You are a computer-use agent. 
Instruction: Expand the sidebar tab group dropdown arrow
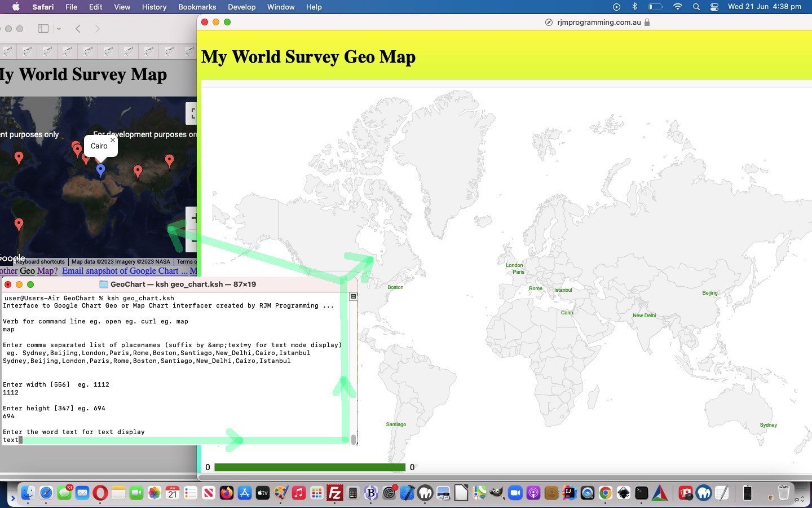(x=59, y=29)
